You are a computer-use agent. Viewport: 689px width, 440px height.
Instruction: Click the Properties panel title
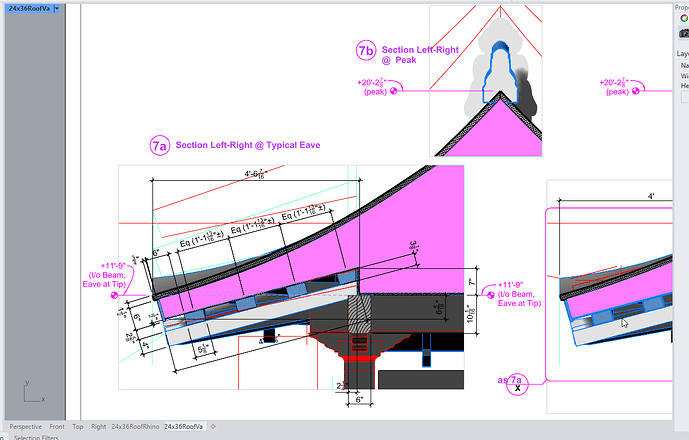coord(682,7)
